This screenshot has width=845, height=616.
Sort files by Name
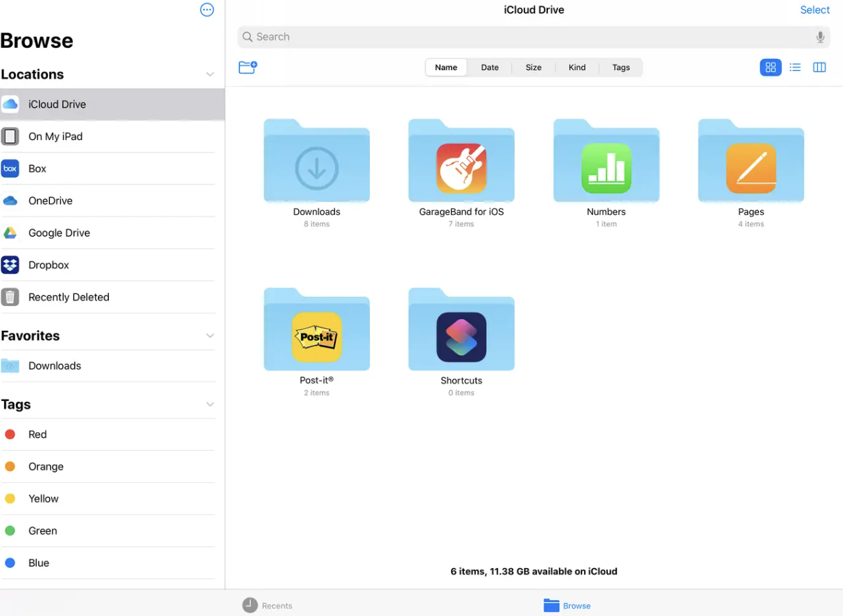(446, 67)
